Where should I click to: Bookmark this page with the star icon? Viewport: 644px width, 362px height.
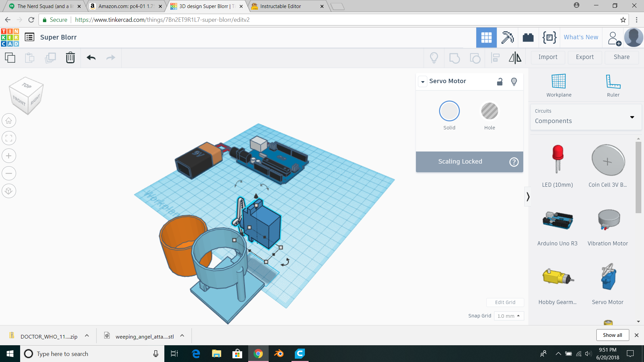tap(623, 20)
